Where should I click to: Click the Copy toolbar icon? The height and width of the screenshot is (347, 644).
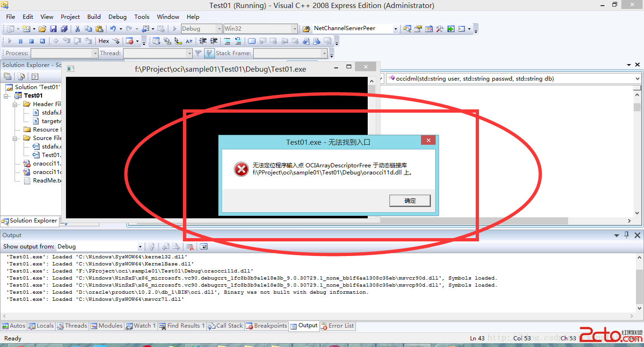89,29
